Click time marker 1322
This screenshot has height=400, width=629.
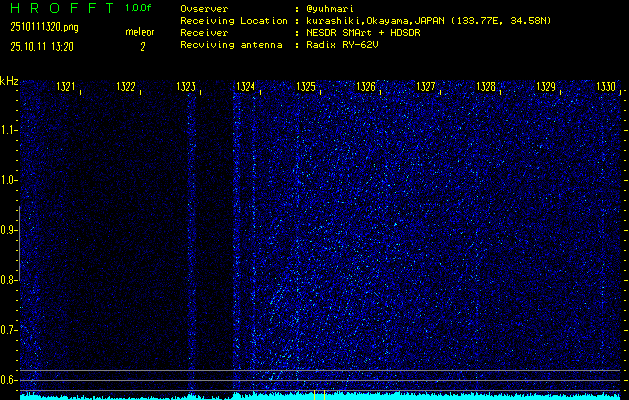(x=126, y=87)
